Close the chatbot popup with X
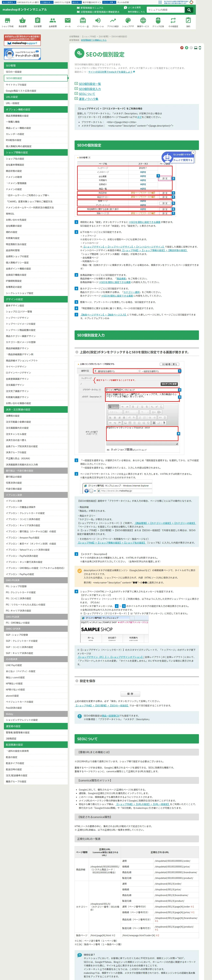Viewport: 212px width, 980px height. [193, 152]
